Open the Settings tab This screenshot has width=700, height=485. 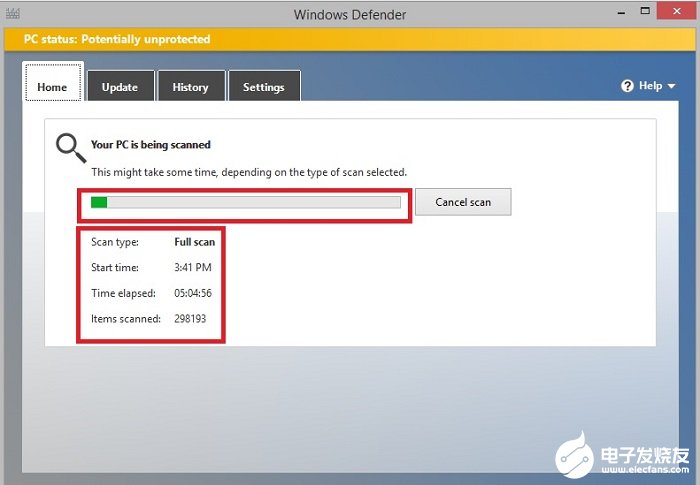pyautogui.click(x=264, y=86)
